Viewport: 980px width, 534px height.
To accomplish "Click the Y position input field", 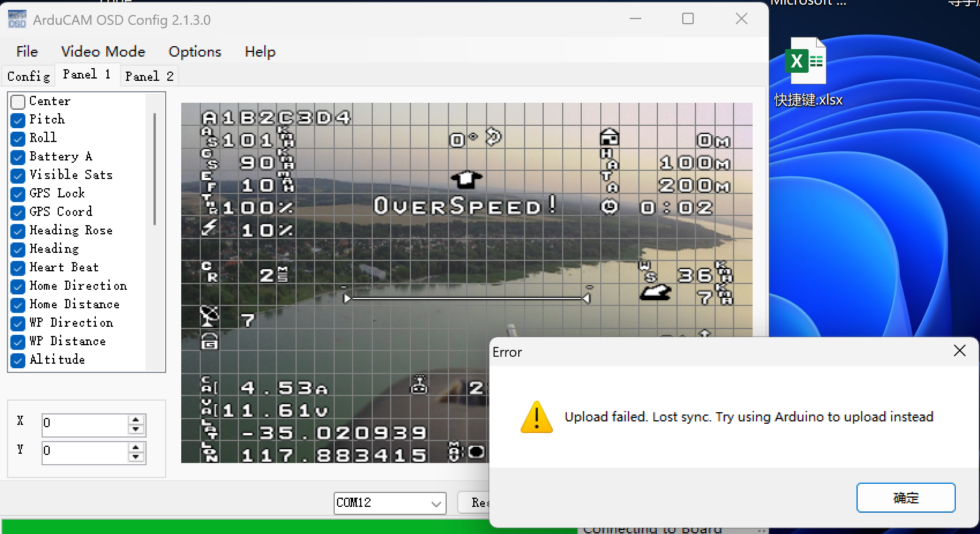I will click(x=85, y=452).
